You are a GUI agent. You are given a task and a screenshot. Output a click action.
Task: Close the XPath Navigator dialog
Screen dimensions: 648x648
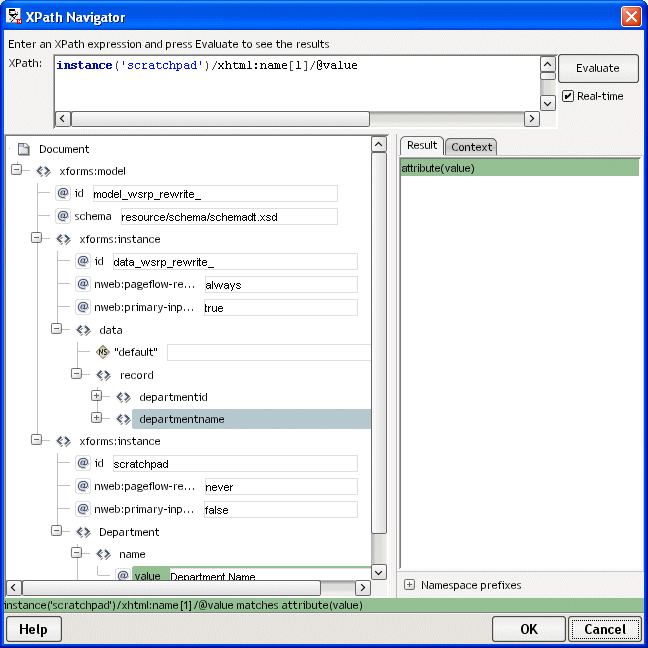click(631, 17)
